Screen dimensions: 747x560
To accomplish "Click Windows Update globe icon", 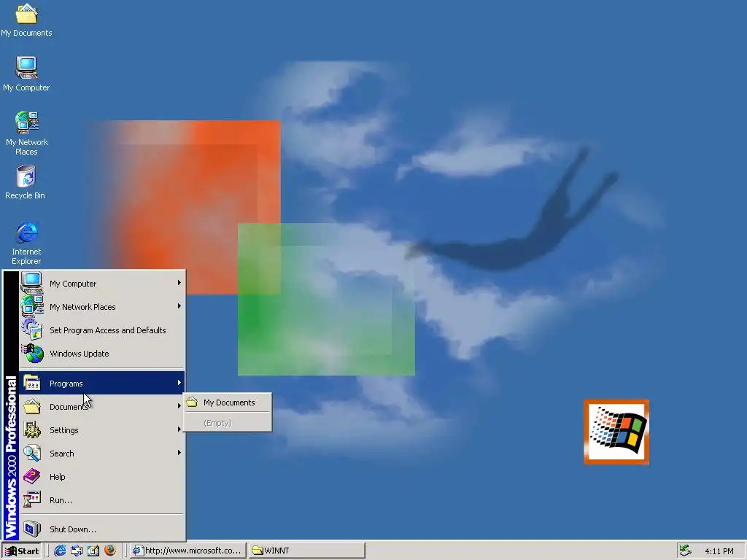I will (32, 354).
